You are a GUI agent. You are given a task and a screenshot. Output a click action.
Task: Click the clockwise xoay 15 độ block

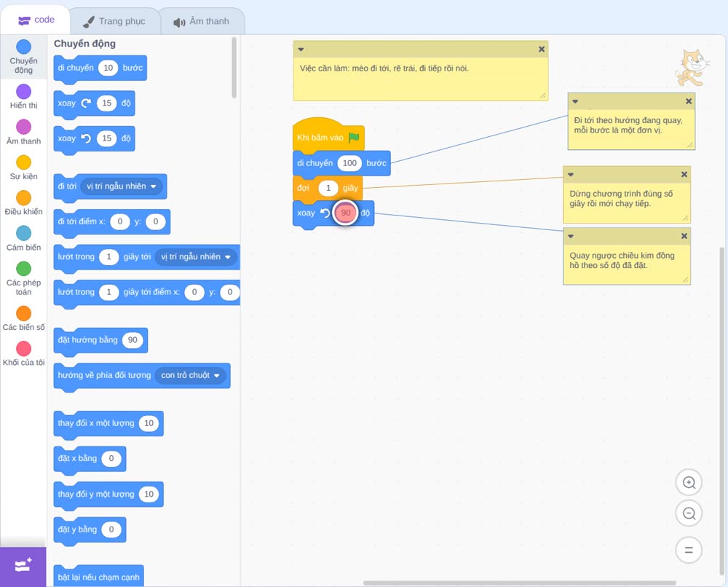tap(94, 104)
